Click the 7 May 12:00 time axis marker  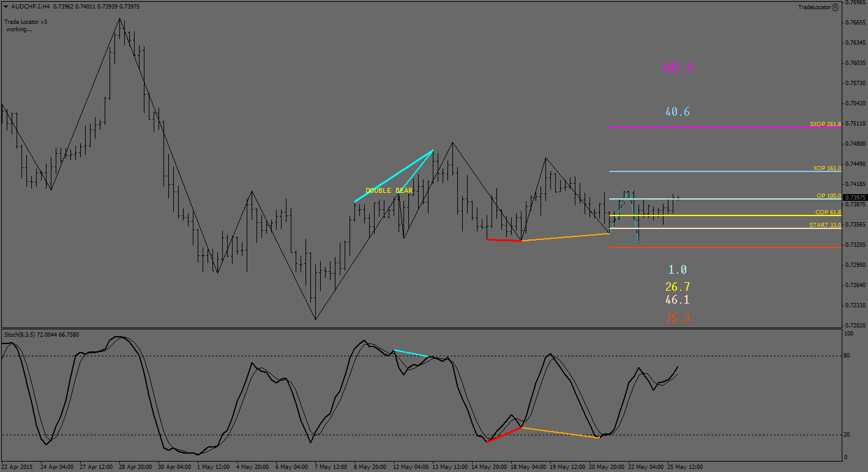point(331,466)
